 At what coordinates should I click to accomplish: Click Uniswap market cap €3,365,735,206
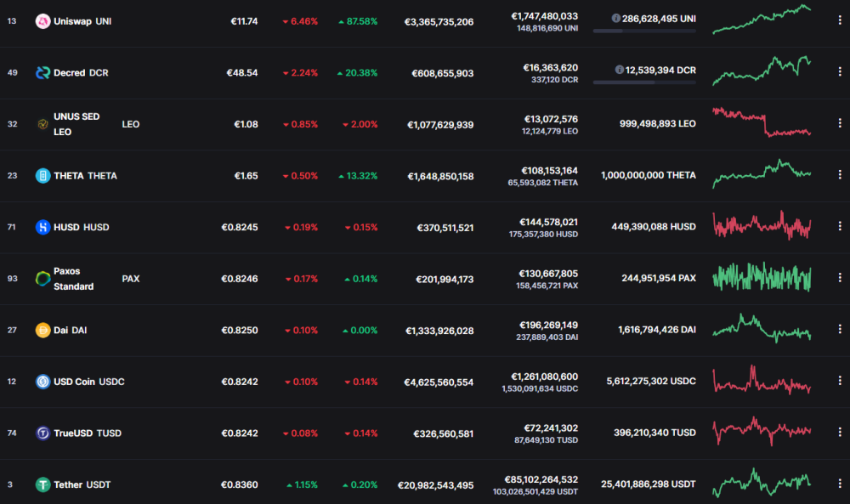coord(439,22)
